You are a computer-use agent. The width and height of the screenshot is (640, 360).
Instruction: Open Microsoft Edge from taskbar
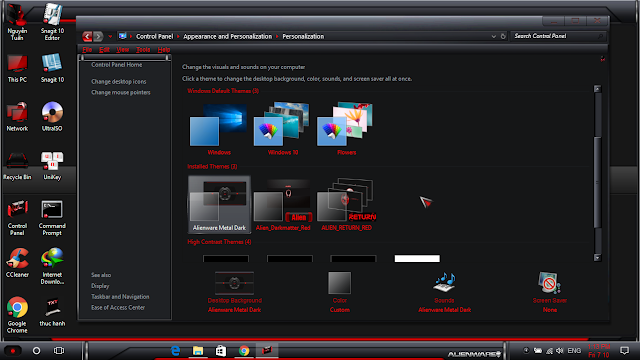coord(176,351)
